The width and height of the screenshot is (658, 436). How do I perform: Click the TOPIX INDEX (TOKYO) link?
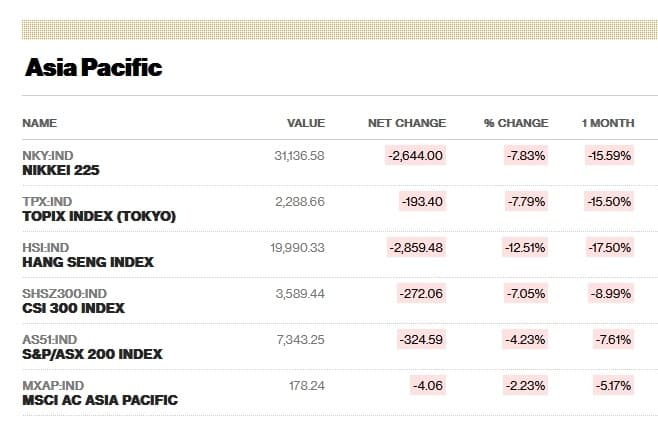tap(98, 216)
